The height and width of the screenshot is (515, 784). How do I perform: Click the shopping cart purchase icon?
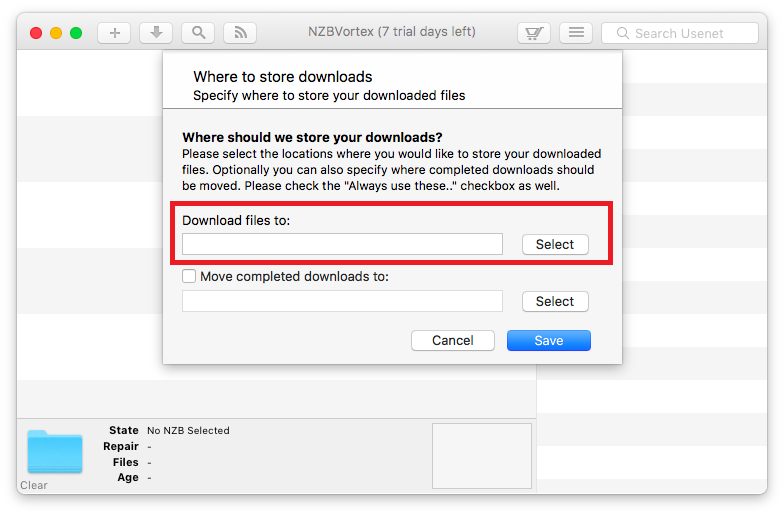[534, 33]
